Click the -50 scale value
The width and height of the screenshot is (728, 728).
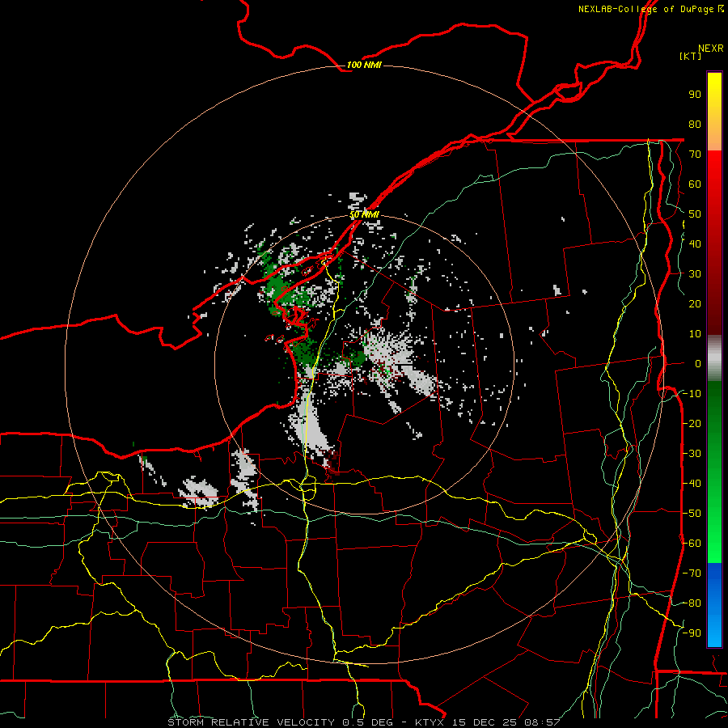[x=692, y=514]
